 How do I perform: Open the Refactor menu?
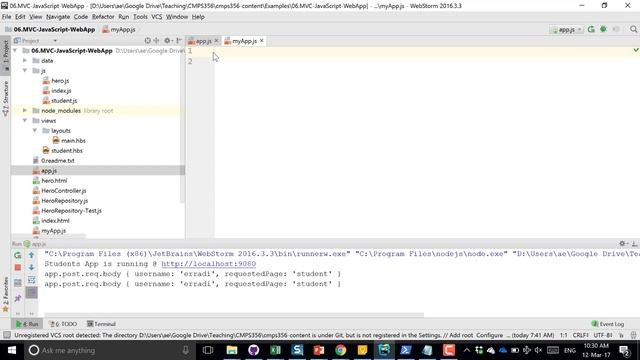click(x=103, y=17)
